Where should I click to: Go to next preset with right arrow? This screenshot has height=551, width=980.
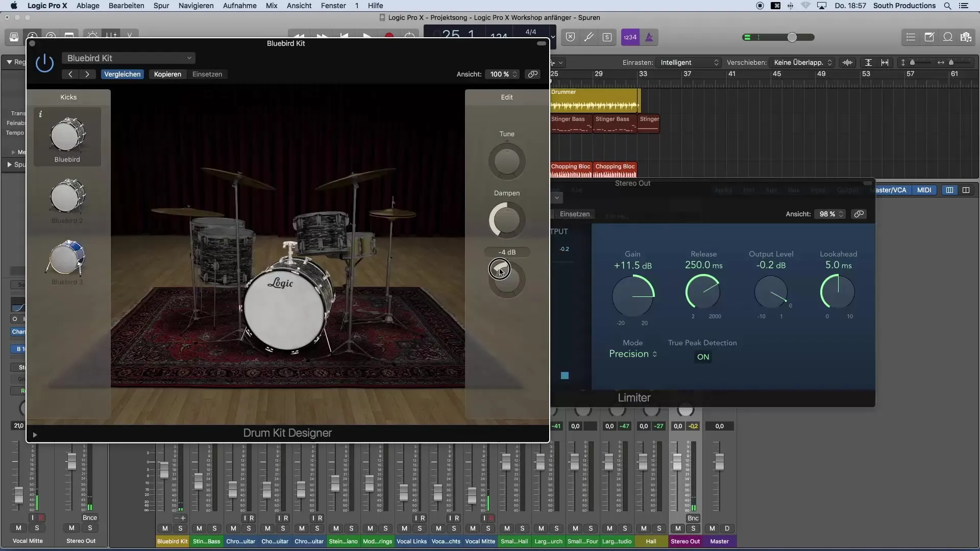[x=87, y=74]
